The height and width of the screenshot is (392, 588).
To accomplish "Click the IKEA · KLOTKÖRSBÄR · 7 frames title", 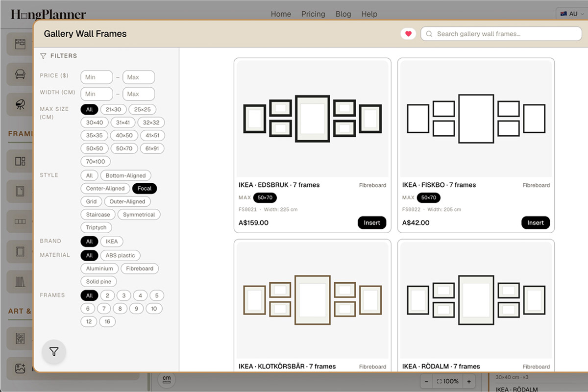I will pos(287,366).
